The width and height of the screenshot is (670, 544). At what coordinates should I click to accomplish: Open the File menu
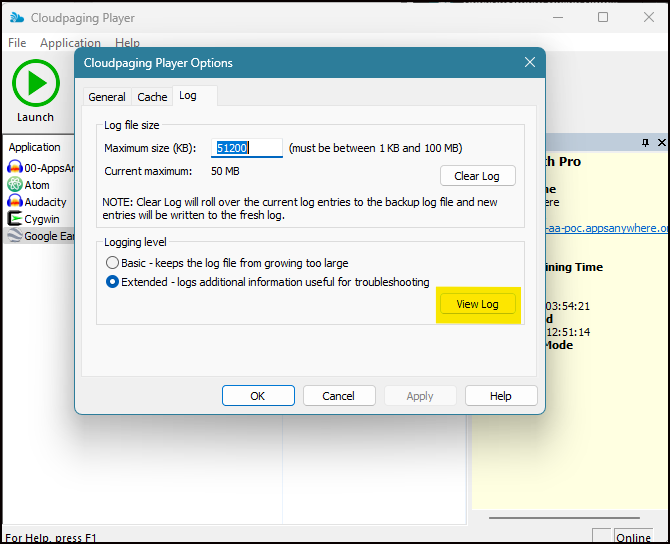pos(17,43)
